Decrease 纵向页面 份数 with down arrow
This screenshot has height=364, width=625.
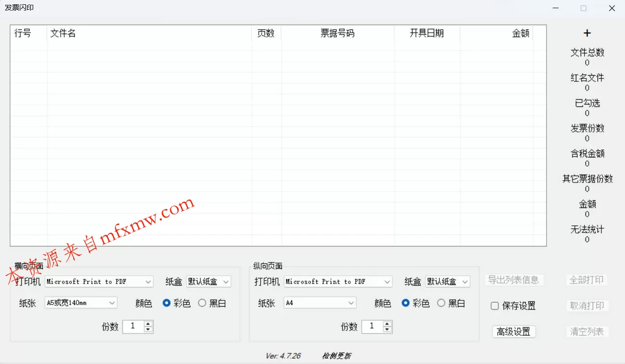(x=387, y=329)
